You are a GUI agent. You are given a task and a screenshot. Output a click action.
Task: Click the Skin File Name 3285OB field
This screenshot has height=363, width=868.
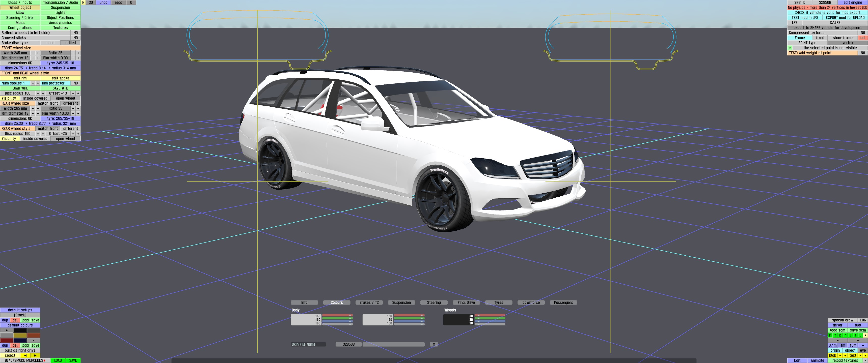pos(348,344)
